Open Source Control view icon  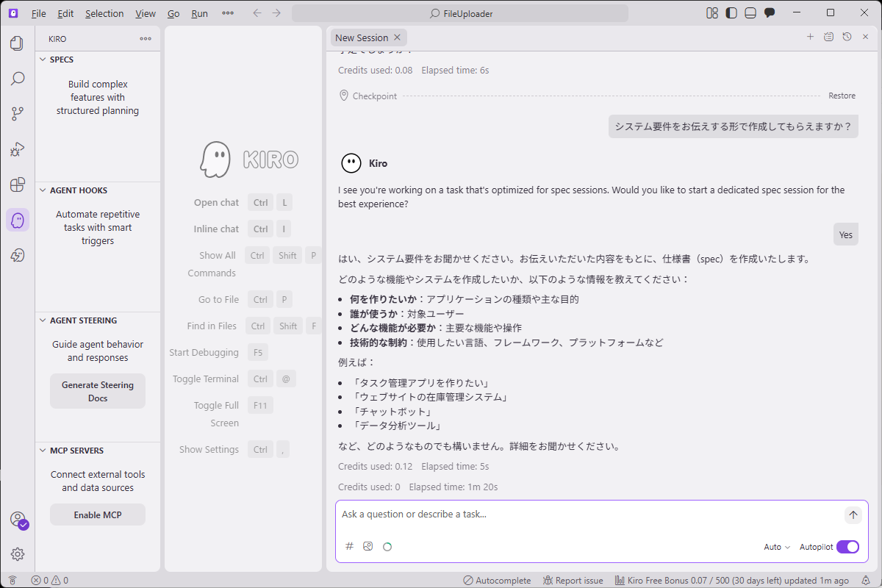tap(17, 114)
